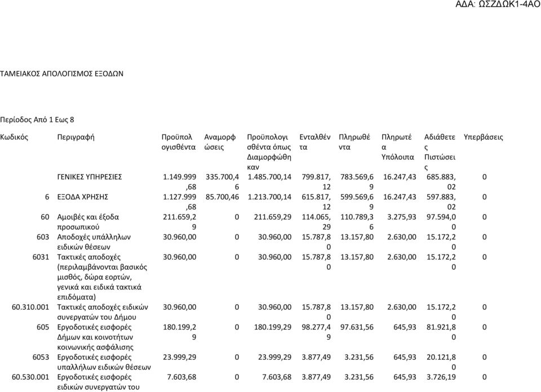Viewport: 541px width, 392px height.
Task: Click the value 783.569,69
Action: [357, 182]
